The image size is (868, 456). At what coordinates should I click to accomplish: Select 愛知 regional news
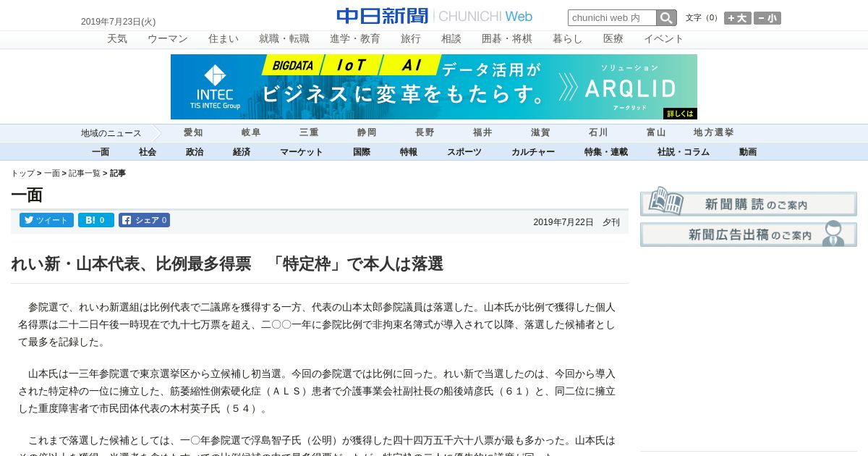(193, 132)
